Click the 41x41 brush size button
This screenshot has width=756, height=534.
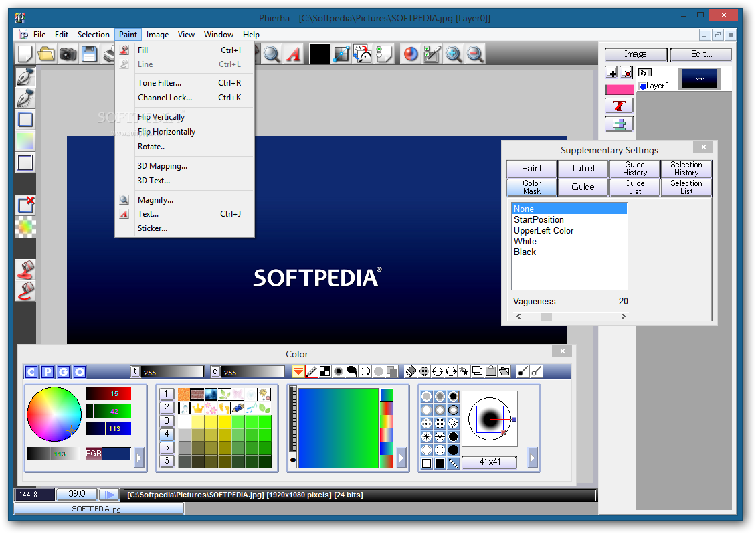[489, 462]
